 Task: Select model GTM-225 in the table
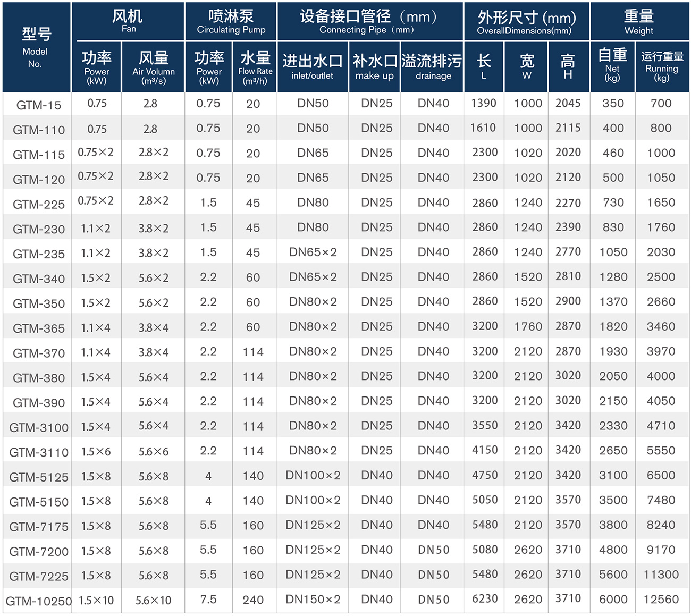pos(39,204)
